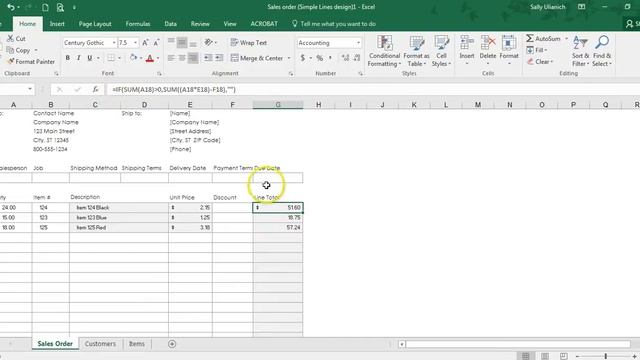Open the Century Gothic font name dropdown

[114, 42]
